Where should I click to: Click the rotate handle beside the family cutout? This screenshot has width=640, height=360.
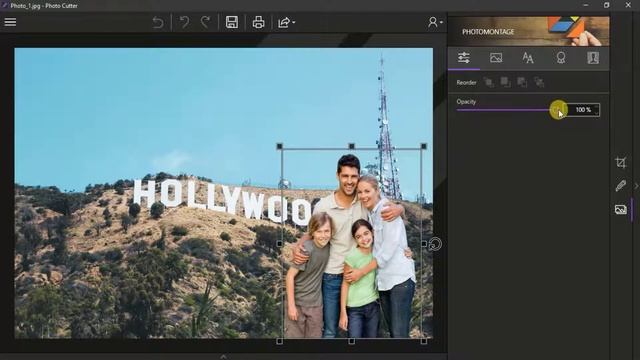click(x=436, y=244)
